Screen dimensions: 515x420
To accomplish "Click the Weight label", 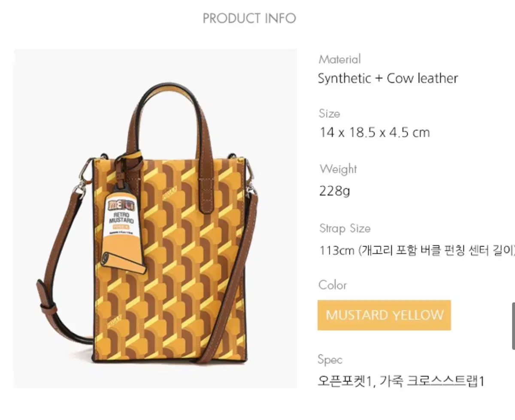I will [338, 169].
